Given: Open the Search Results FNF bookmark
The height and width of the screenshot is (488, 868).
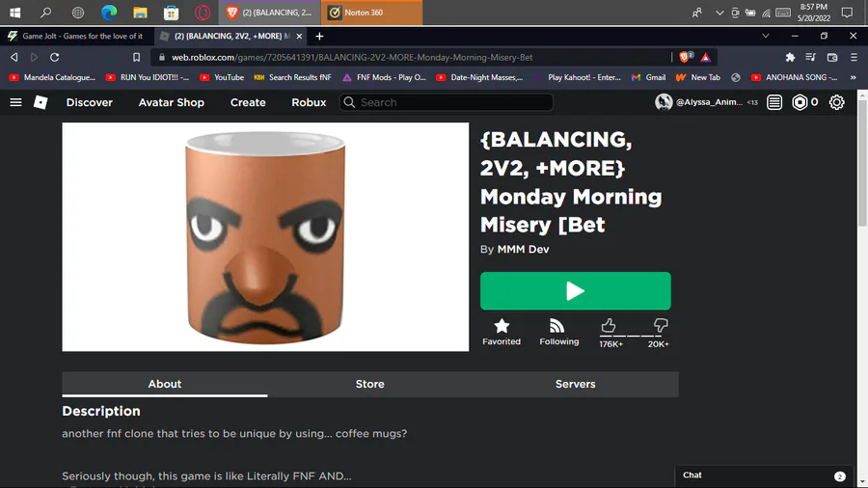Looking at the screenshot, I should [292, 77].
